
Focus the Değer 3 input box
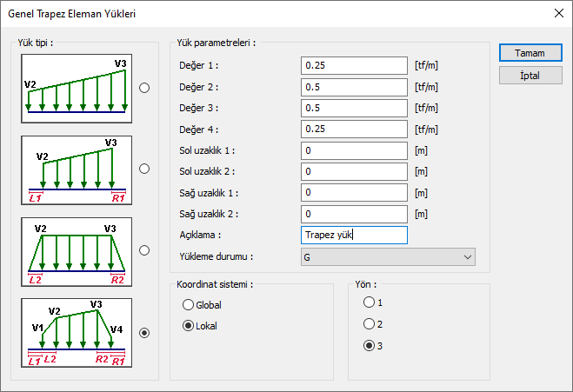tap(352, 108)
